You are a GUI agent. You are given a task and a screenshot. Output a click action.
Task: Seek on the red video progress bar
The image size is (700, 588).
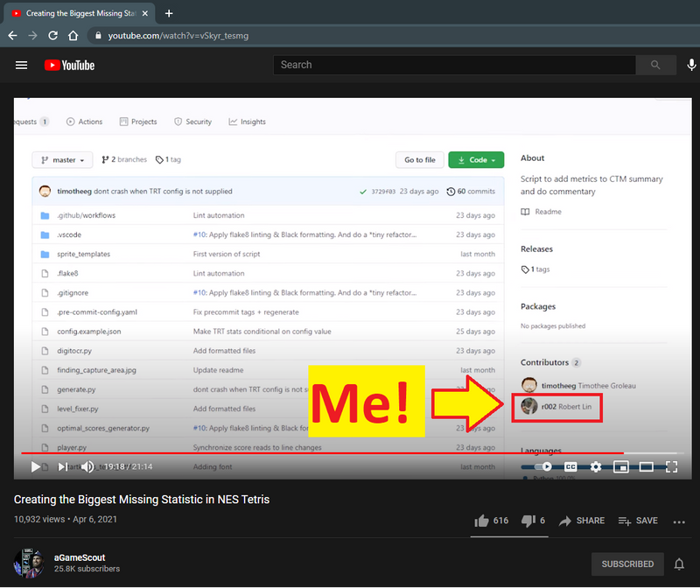[x=322, y=453]
